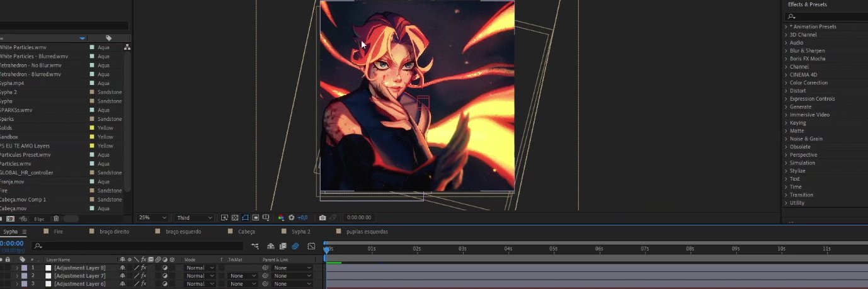
Task: Toggle shy layers hide switch
Action: [x=270, y=246]
